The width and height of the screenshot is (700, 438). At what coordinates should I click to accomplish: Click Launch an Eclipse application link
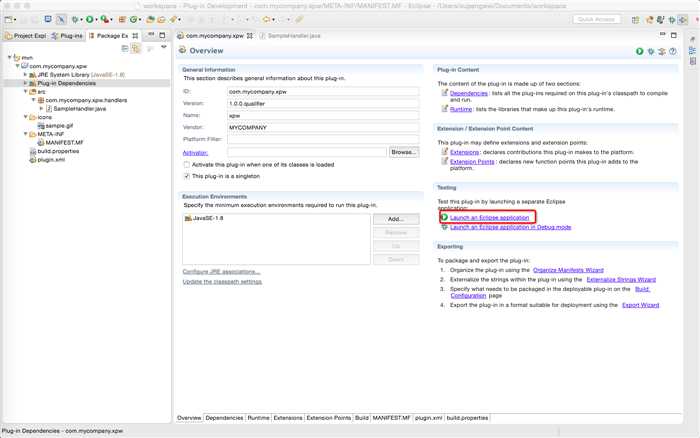[489, 218]
